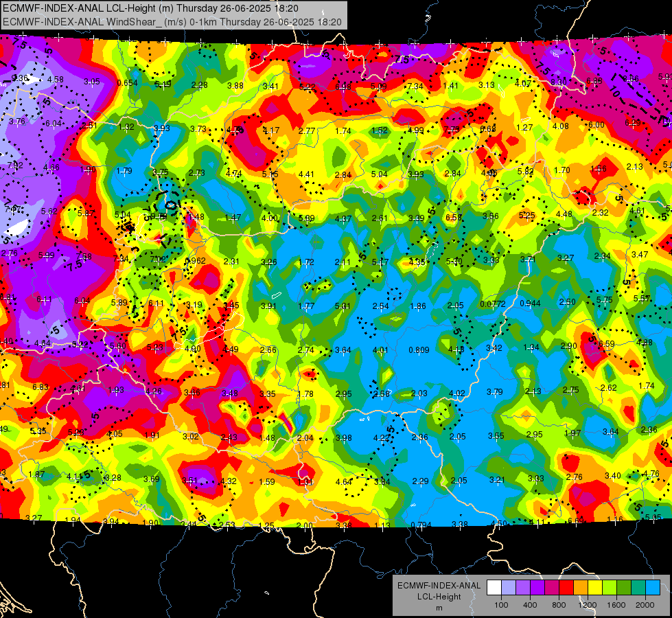This screenshot has height=618, width=672.
Task: Click the blue legend swatch above 2000
Action: click(x=653, y=588)
